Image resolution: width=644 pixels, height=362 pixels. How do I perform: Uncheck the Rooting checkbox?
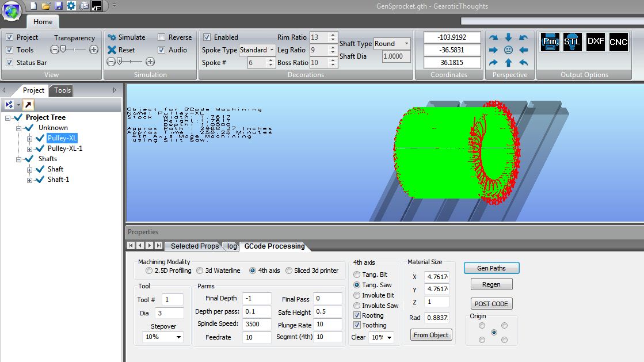(x=357, y=315)
